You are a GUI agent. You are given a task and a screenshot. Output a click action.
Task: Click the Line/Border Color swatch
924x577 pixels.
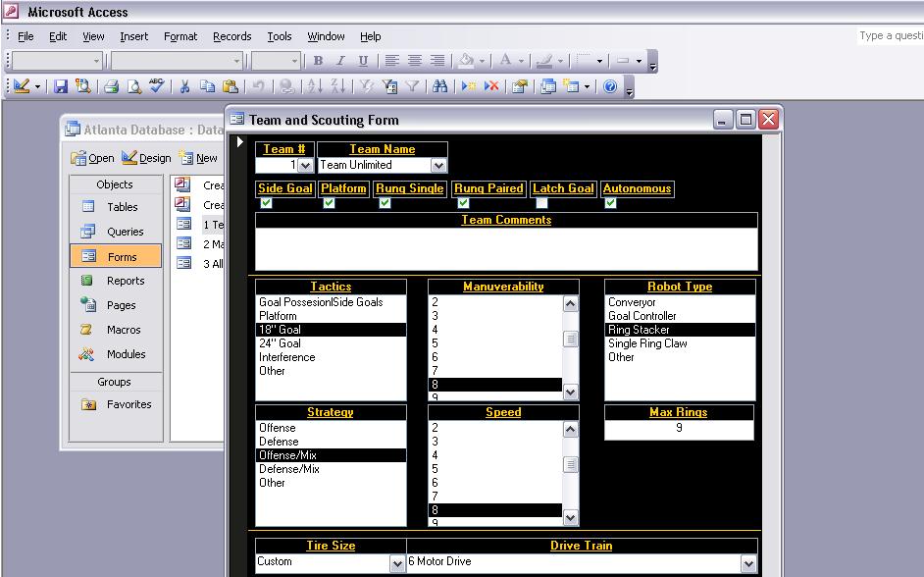tap(545, 60)
